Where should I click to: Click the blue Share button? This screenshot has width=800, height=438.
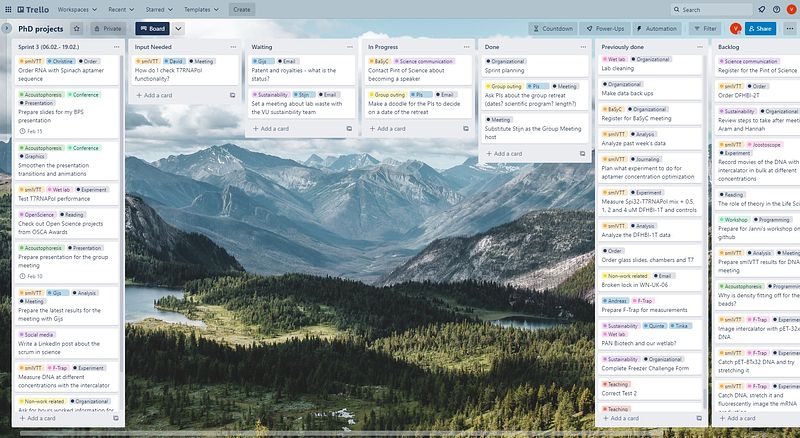765,29
